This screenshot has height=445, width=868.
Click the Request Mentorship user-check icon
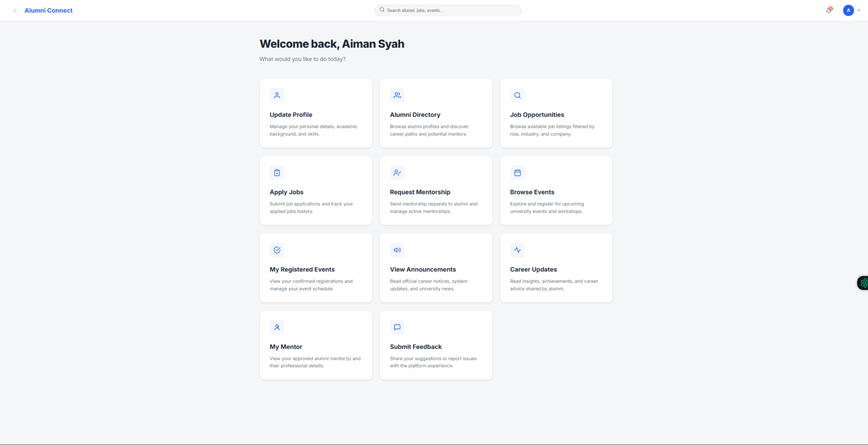click(397, 172)
